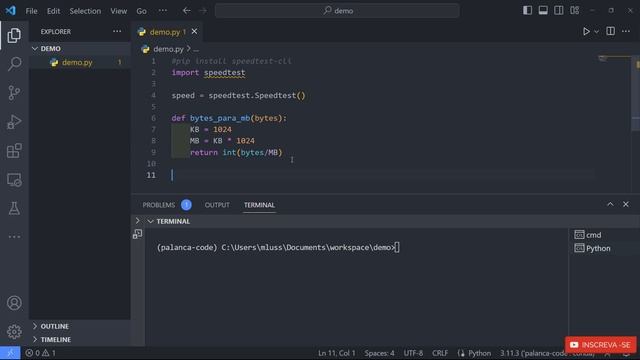Click the breadcrumb ellipsis after demo.py
Screen dimensions: 640x360
(x=196, y=50)
